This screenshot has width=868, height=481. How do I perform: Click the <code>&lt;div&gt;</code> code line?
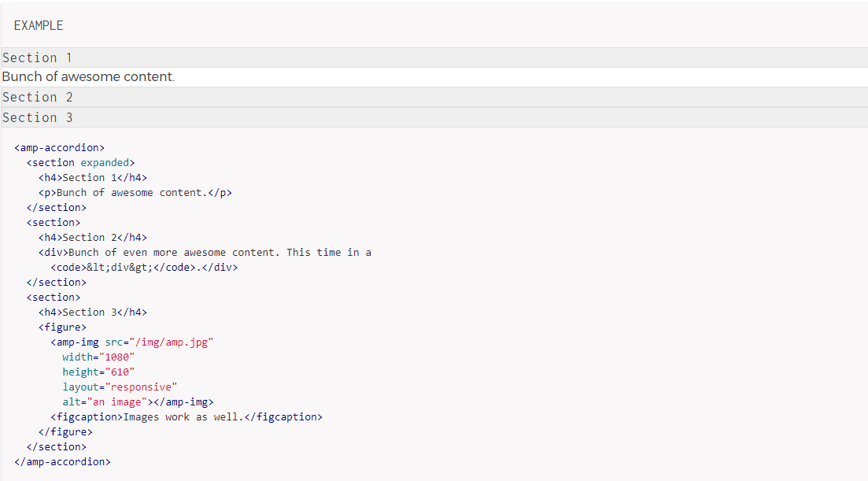[144, 267]
